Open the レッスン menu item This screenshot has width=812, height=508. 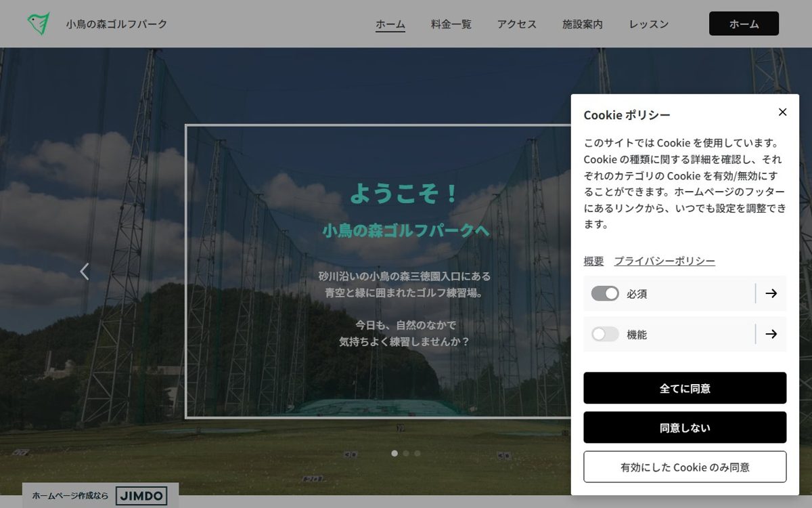(649, 24)
